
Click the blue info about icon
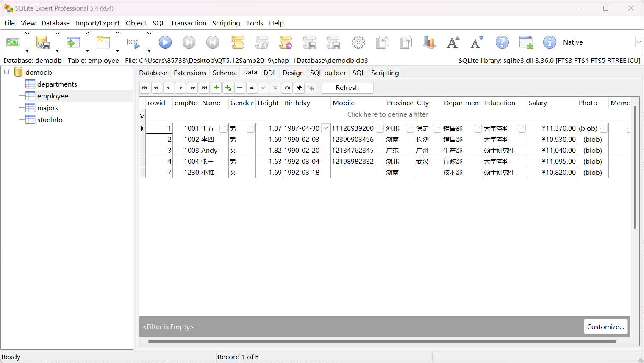click(x=550, y=42)
